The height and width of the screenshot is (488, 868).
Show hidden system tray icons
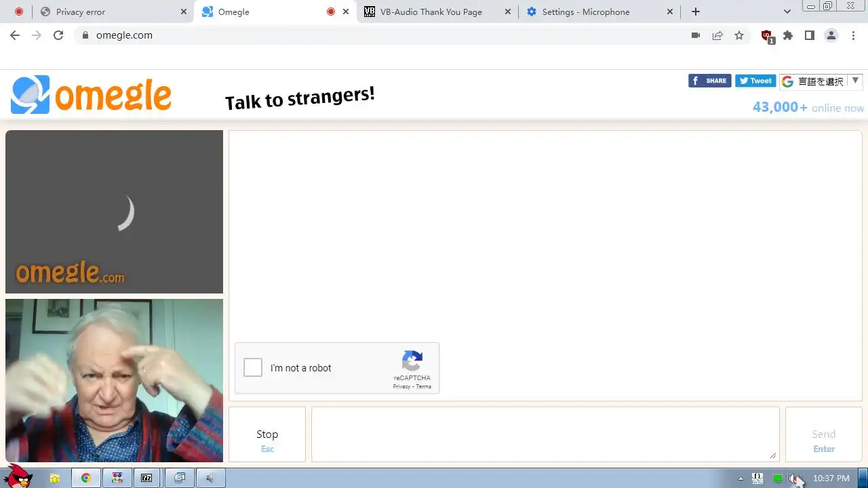point(741,479)
